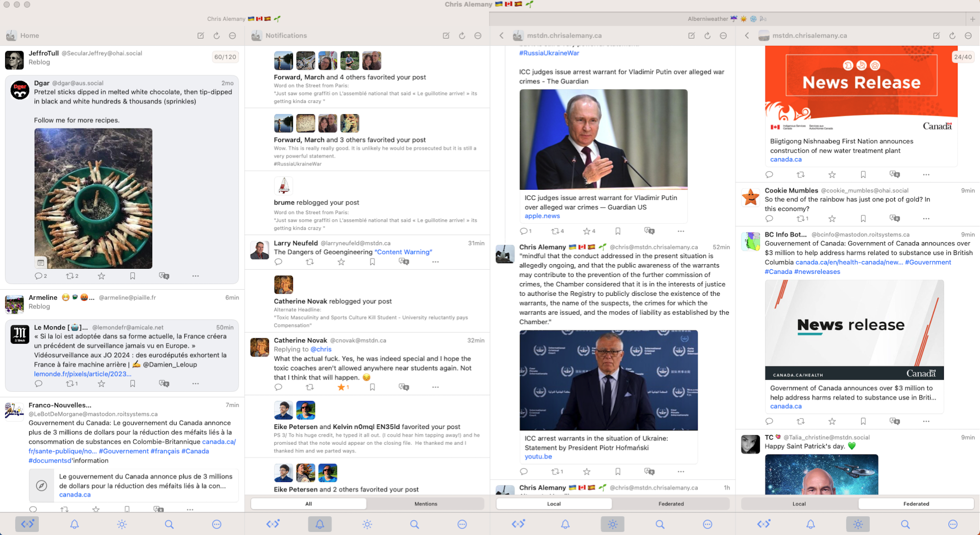Favorite the Putin arrest warrant post

pos(587,231)
